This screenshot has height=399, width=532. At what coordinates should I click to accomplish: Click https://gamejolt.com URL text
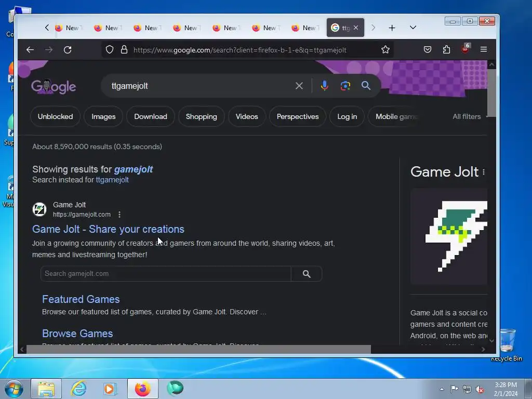[x=82, y=215]
